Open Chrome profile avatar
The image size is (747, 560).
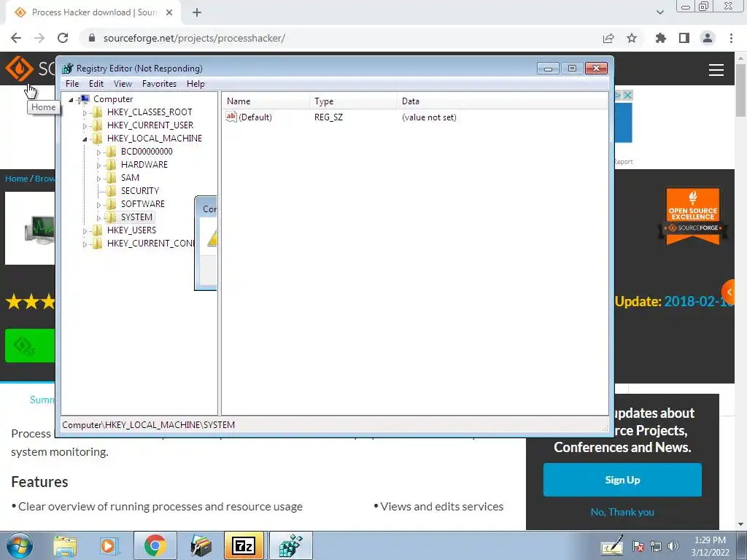(708, 38)
